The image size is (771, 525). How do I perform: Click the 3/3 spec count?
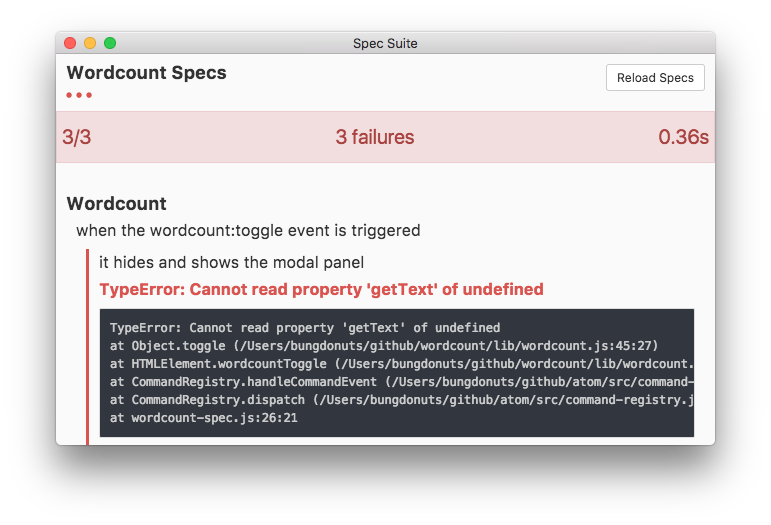[77, 137]
